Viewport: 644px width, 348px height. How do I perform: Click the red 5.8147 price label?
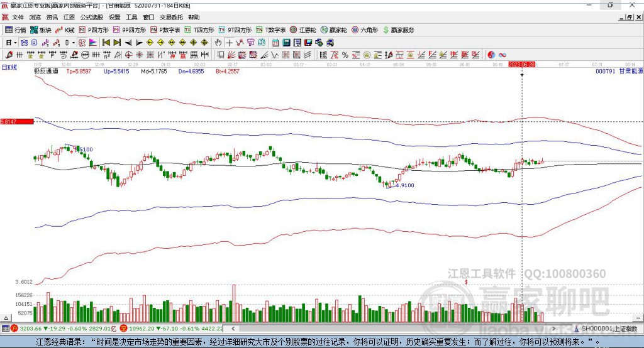[x=17, y=121]
